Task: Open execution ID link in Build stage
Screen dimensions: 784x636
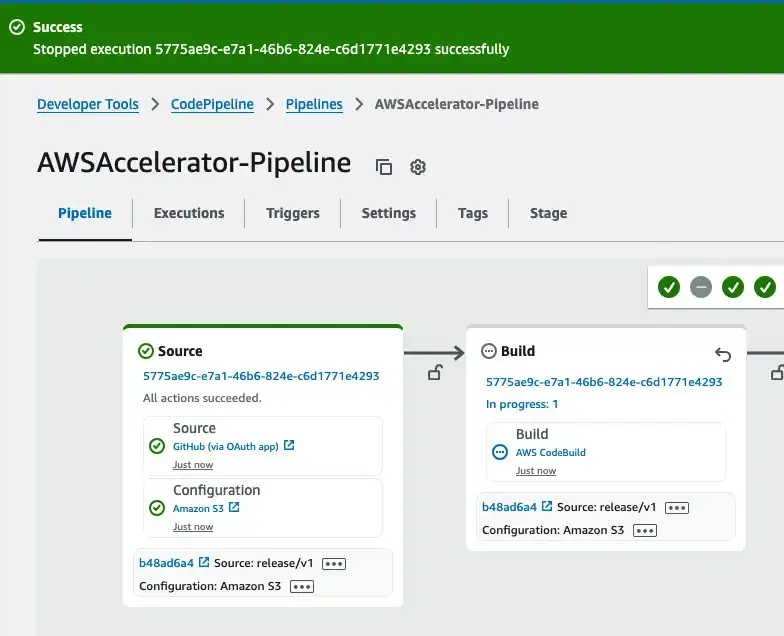Action: 604,382
